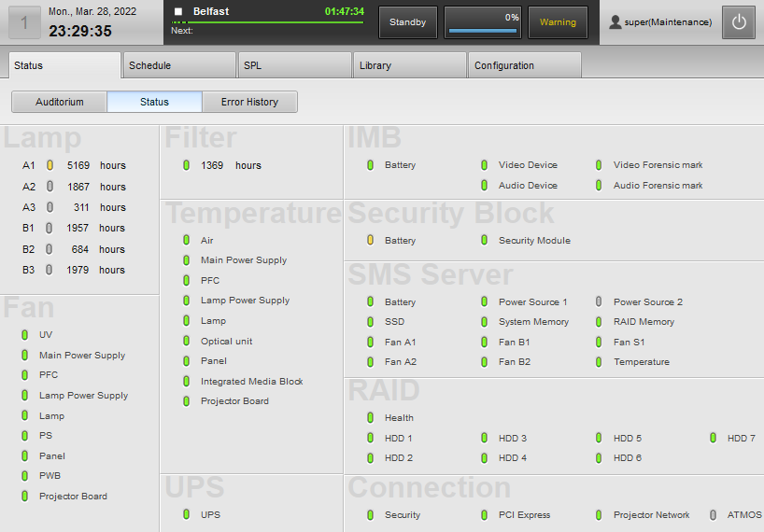764x532 pixels.
Task: Click the green UPS status indicator
Action: pos(187,515)
